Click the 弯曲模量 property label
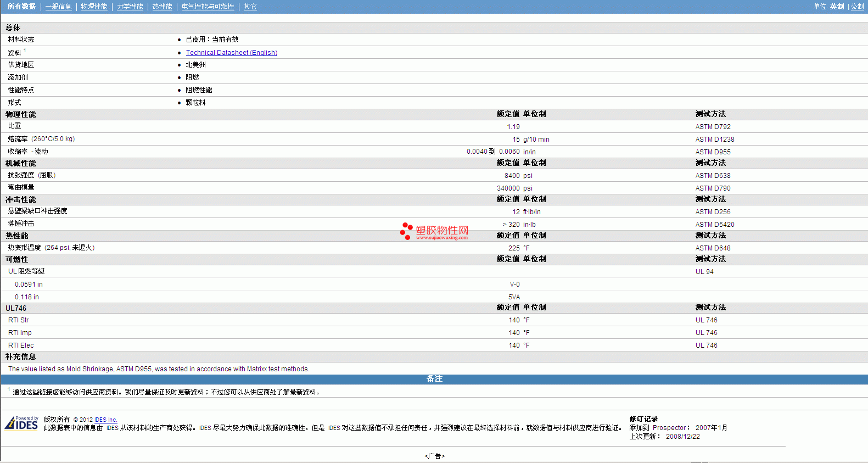The width and height of the screenshot is (868, 463). (x=21, y=188)
